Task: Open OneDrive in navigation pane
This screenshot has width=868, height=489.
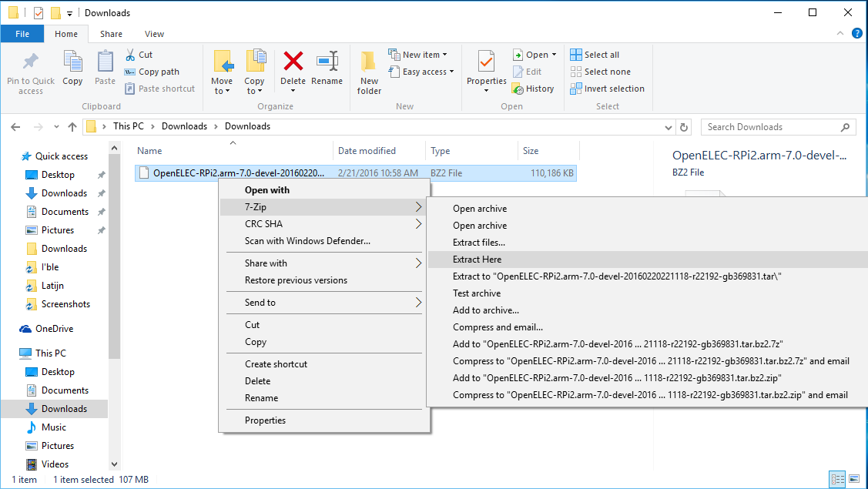Action: point(46,329)
